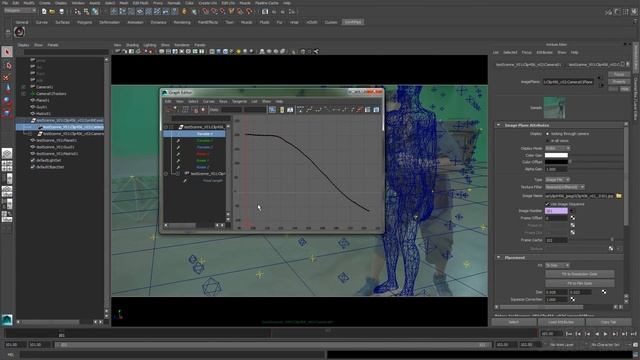Click the viewport rightmost toolbar icon
Image resolution: width=640 pixels, height=360 pixels.
click(316, 51)
